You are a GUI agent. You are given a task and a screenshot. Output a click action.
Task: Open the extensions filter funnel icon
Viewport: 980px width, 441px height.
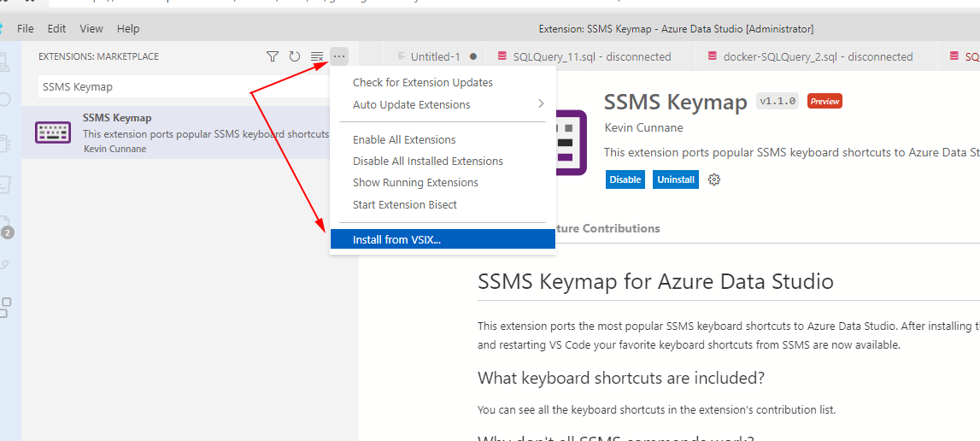[272, 57]
